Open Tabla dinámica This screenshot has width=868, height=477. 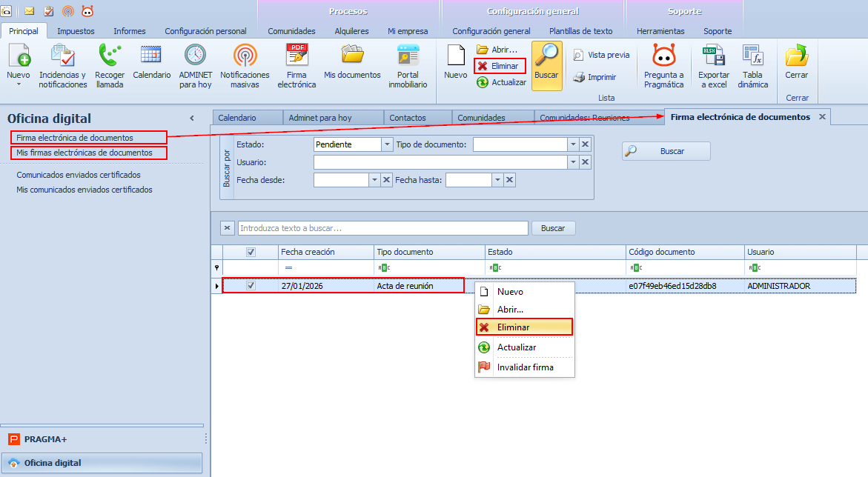(x=753, y=65)
